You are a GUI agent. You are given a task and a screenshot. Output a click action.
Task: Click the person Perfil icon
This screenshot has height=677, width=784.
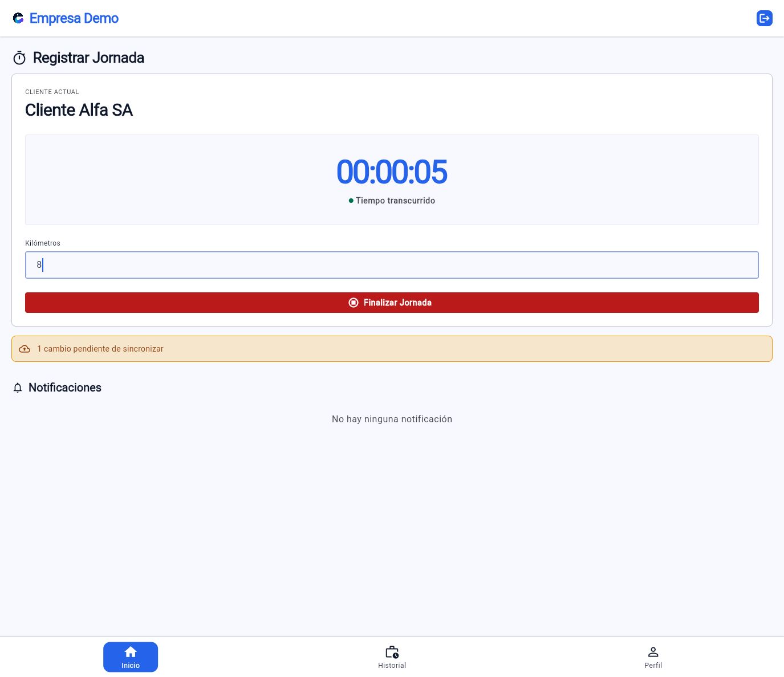[x=653, y=652]
